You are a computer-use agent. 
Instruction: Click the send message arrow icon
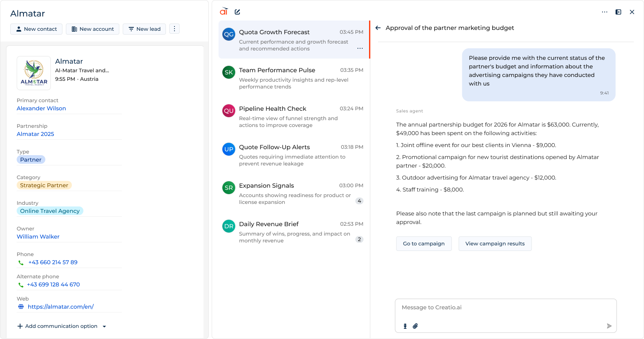coord(609,326)
